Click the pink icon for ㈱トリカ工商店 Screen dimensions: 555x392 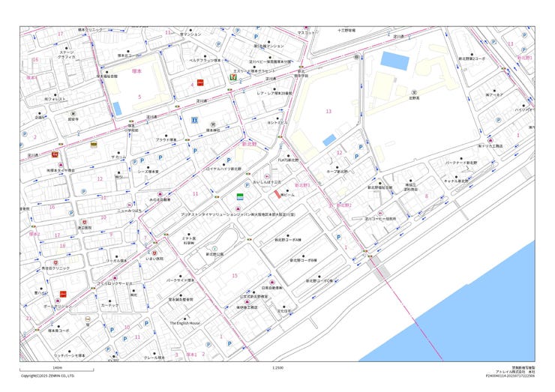tap(490, 140)
